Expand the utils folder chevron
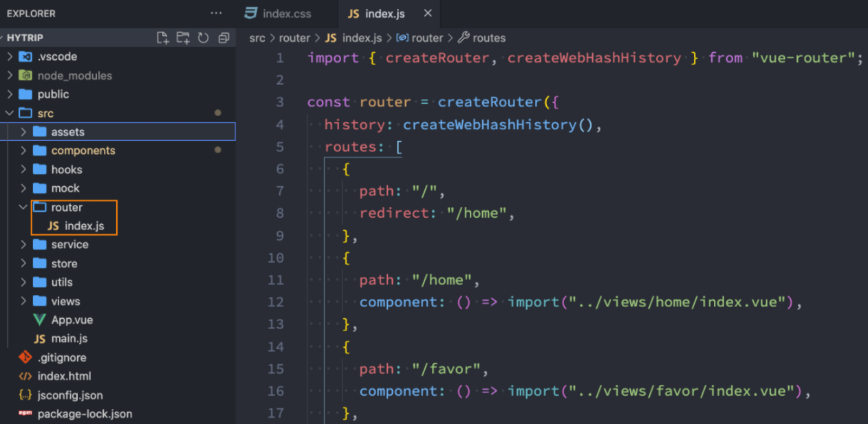The height and width of the screenshot is (424, 868). (23, 282)
